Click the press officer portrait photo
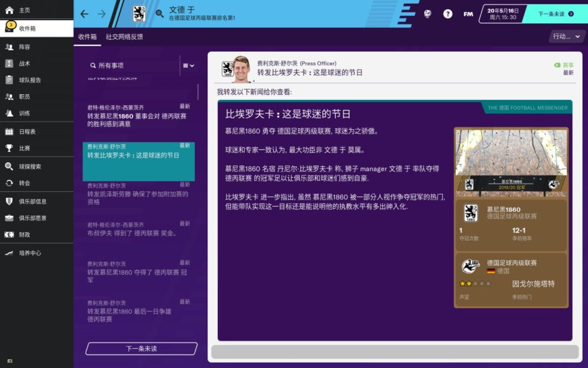 tap(241, 69)
